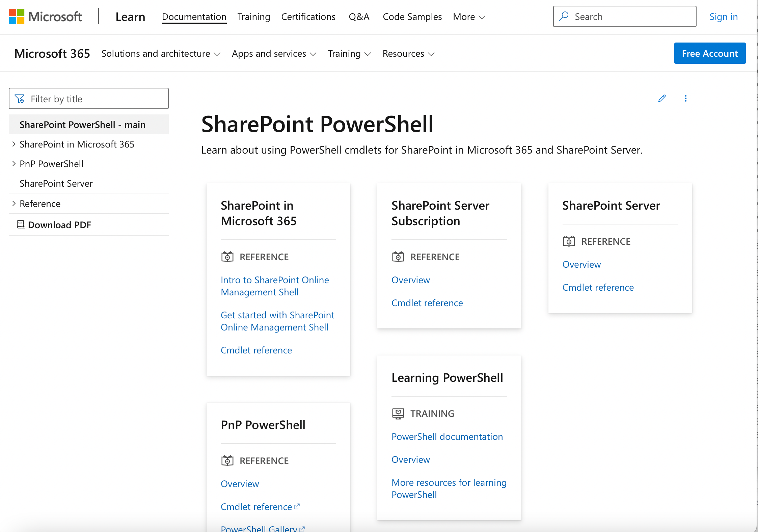Screen dimensions: 758x532
Task: Click the Search input field
Action: (x=624, y=16)
